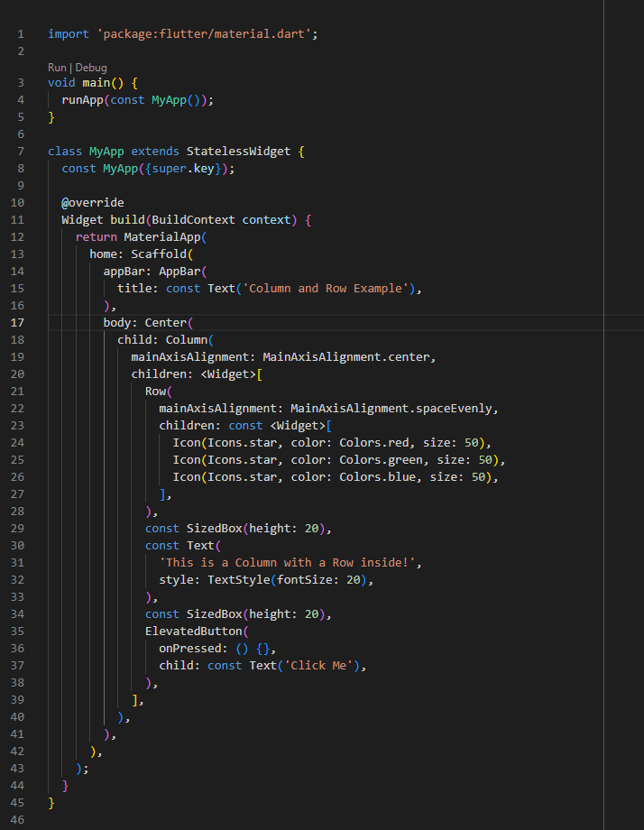Click 'return' keyword on line 12
Image resolution: width=644 pixels, height=830 pixels.
(x=97, y=236)
